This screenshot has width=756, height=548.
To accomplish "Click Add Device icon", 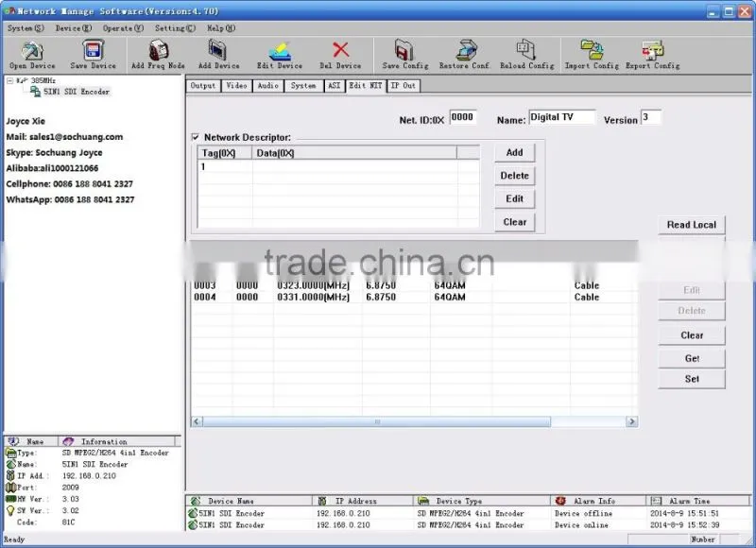I will click(x=218, y=50).
